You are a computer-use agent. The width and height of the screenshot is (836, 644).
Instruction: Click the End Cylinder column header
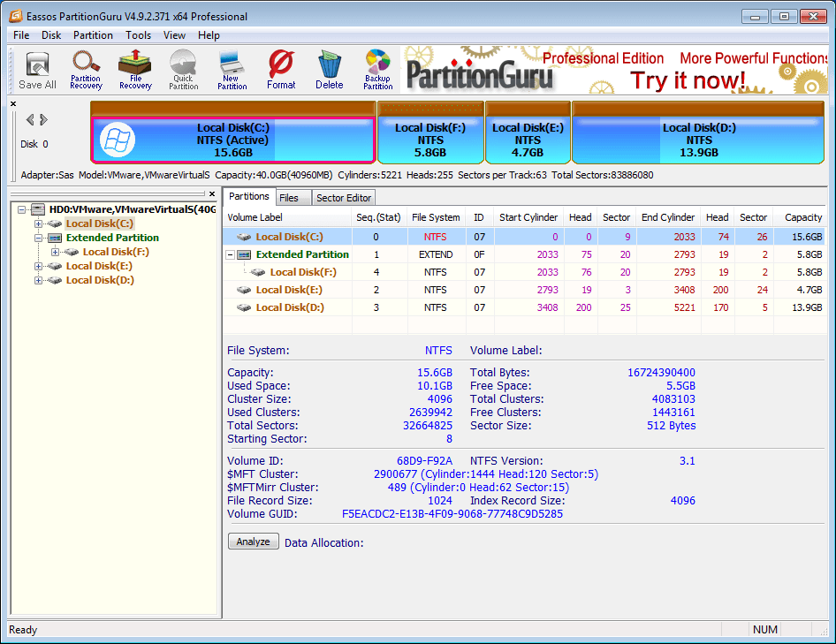click(668, 217)
